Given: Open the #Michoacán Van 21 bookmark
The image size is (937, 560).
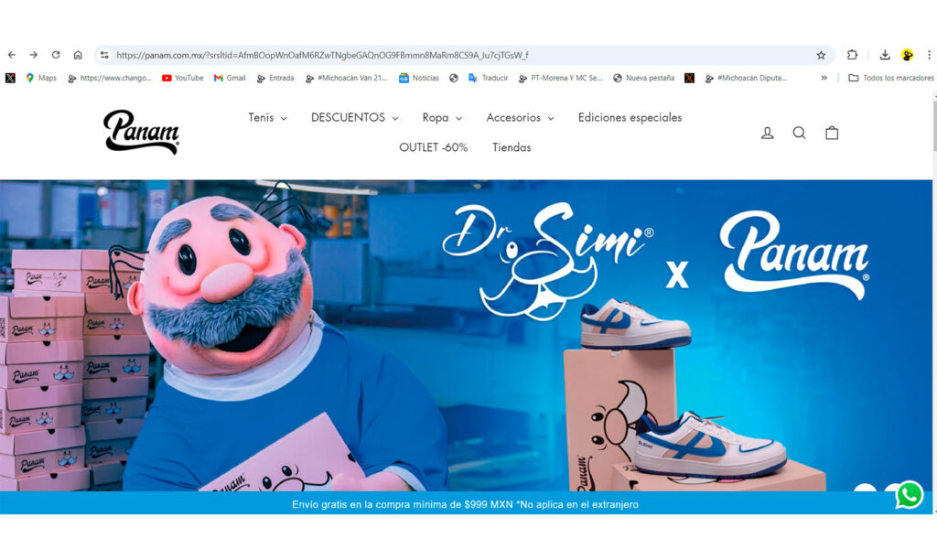Looking at the screenshot, I should 346,78.
